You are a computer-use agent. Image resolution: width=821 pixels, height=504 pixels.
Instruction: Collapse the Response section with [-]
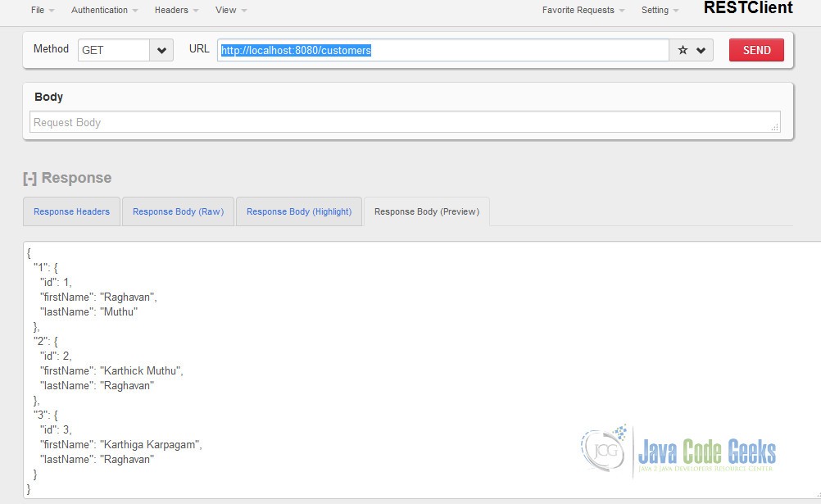tap(29, 178)
